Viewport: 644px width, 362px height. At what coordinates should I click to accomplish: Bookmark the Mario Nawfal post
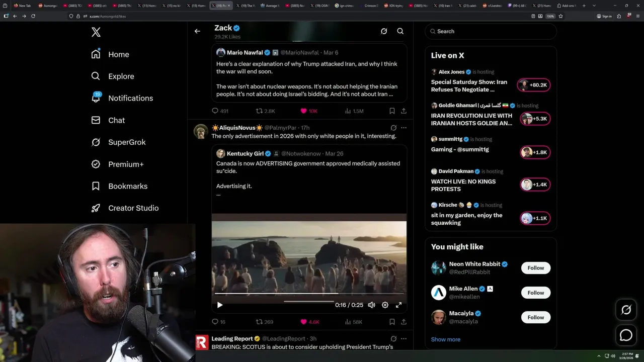pyautogui.click(x=392, y=111)
